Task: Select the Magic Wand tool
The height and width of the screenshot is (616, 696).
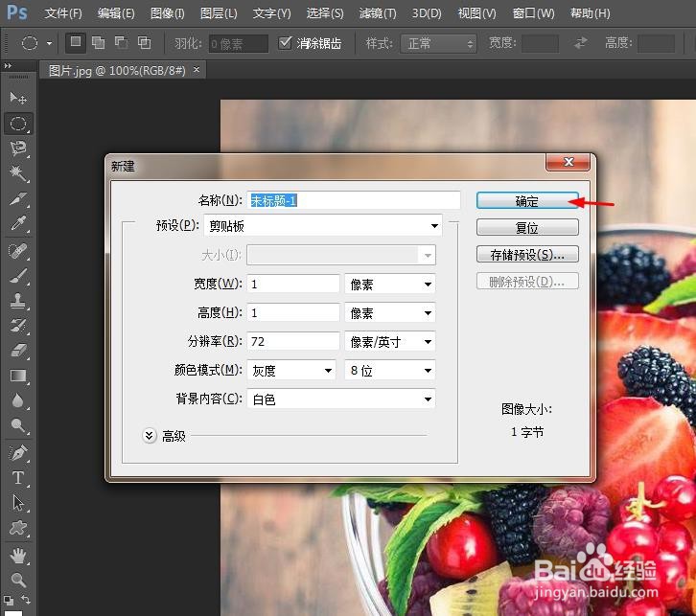Action: (18, 173)
